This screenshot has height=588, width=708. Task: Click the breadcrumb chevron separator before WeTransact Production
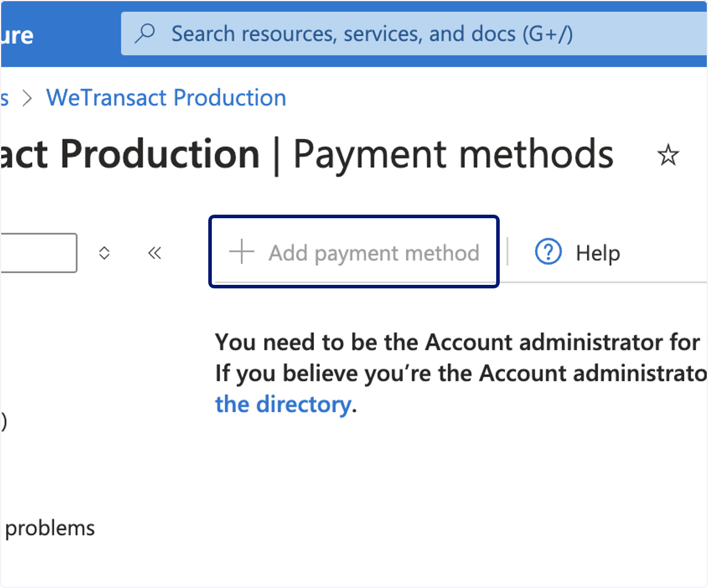tap(27, 98)
